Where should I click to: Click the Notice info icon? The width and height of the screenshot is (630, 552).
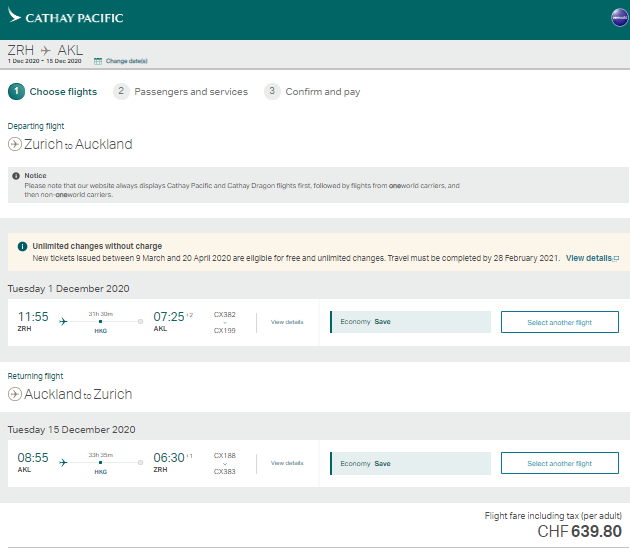[x=16, y=176]
